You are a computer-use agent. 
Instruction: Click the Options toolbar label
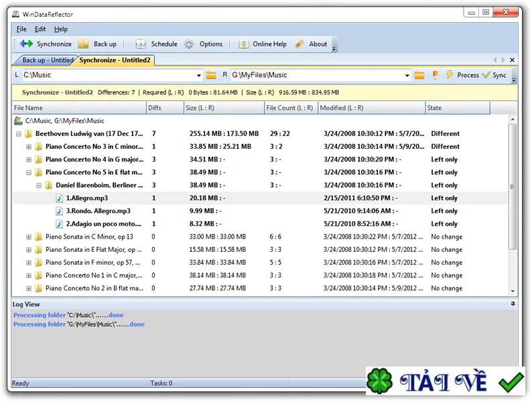coord(210,44)
